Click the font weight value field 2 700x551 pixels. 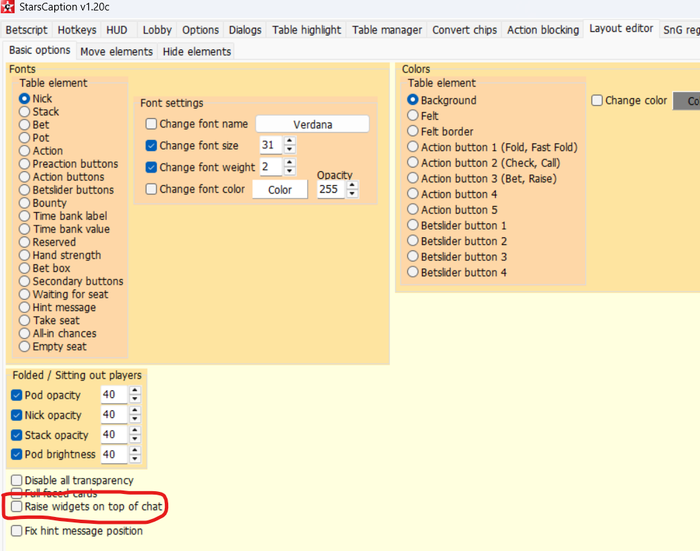(271, 167)
